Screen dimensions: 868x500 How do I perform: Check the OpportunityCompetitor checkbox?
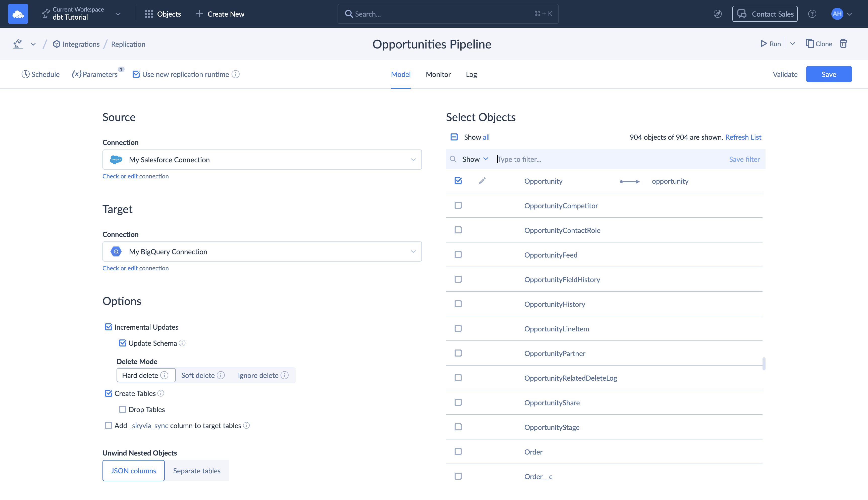tap(458, 205)
